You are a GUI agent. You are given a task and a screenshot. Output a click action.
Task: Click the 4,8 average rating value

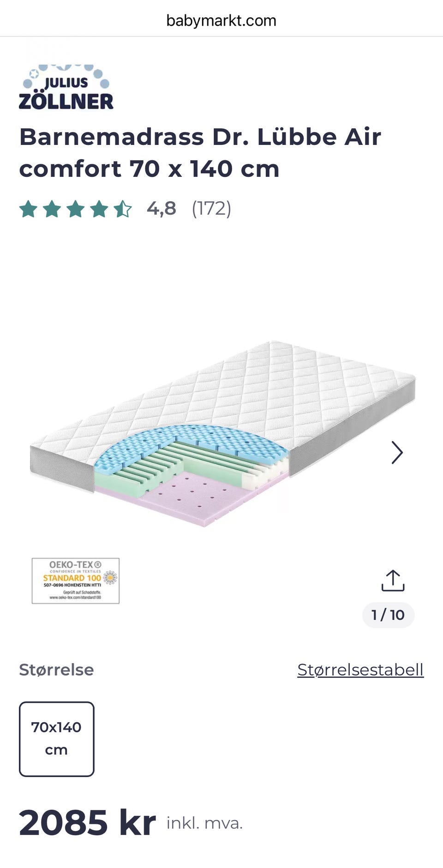tap(162, 209)
